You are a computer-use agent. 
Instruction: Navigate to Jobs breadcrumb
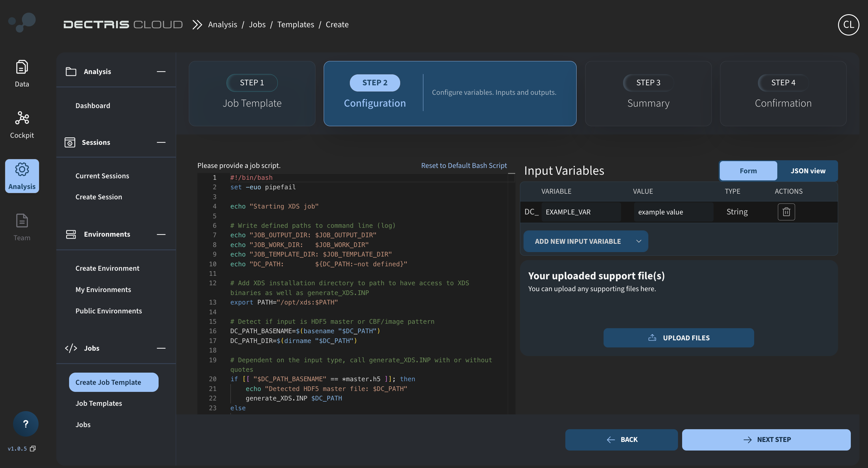pos(257,25)
